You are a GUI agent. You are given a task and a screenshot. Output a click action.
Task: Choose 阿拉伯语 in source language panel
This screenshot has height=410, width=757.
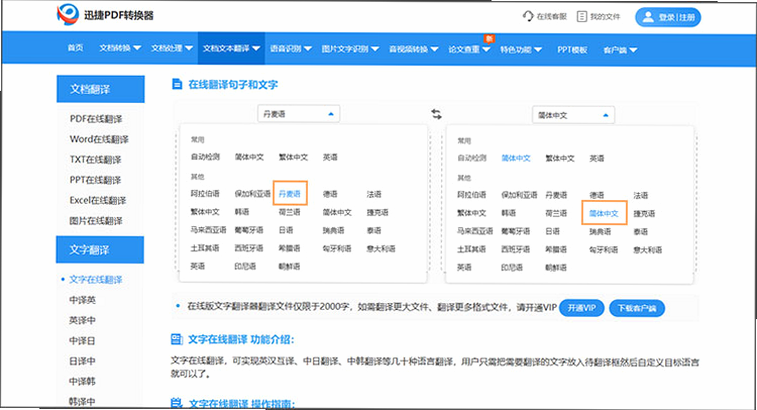(205, 194)
